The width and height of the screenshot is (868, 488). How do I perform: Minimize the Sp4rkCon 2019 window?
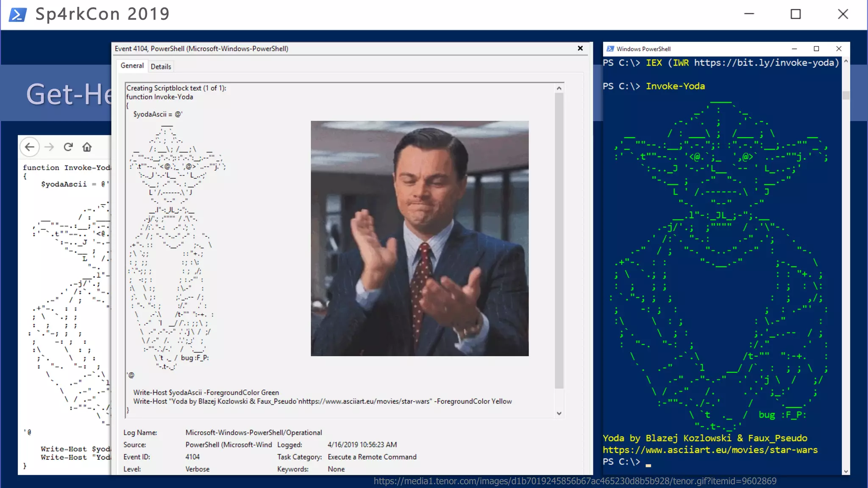(x=749, y=14)
